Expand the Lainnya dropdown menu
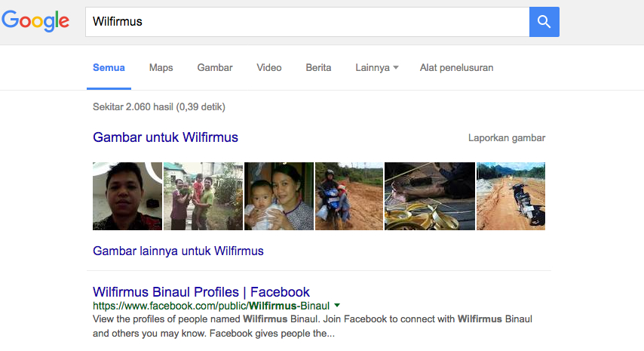Viewport: 644px width, 351px height. pos(377,68)
